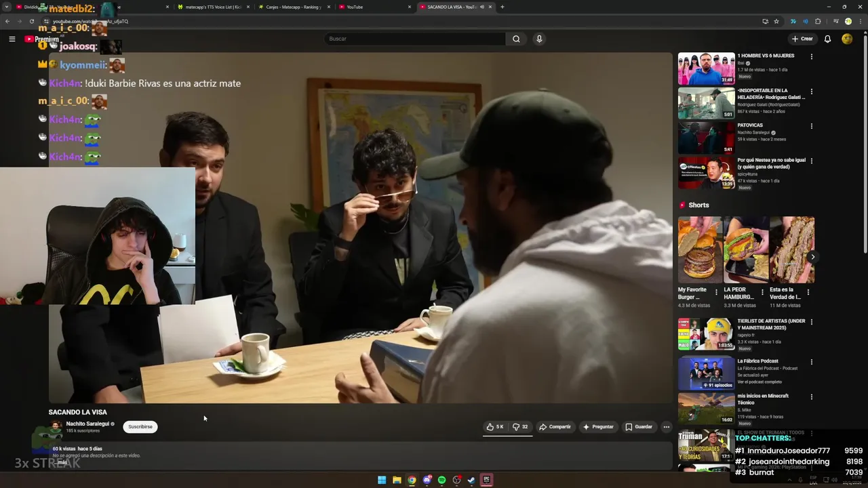868x488 pixels.
Task: Open TIERLIST DE ARTISTAS thumbnail
Action: click(706, 334)
